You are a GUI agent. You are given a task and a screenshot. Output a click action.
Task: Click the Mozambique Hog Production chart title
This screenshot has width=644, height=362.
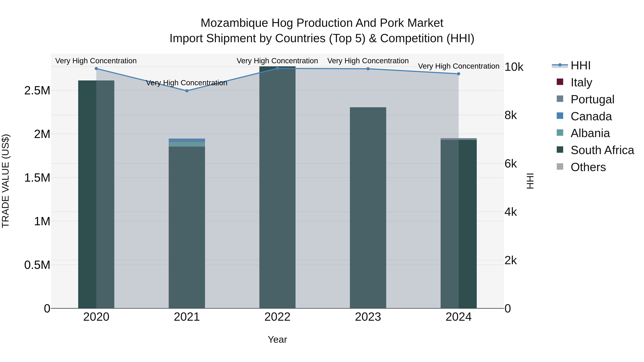coord(322,23)
